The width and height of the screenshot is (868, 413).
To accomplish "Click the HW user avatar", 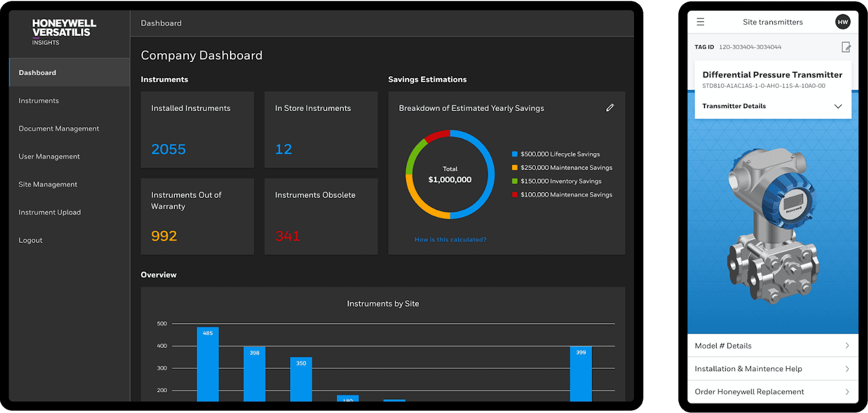I will point(843,22).
